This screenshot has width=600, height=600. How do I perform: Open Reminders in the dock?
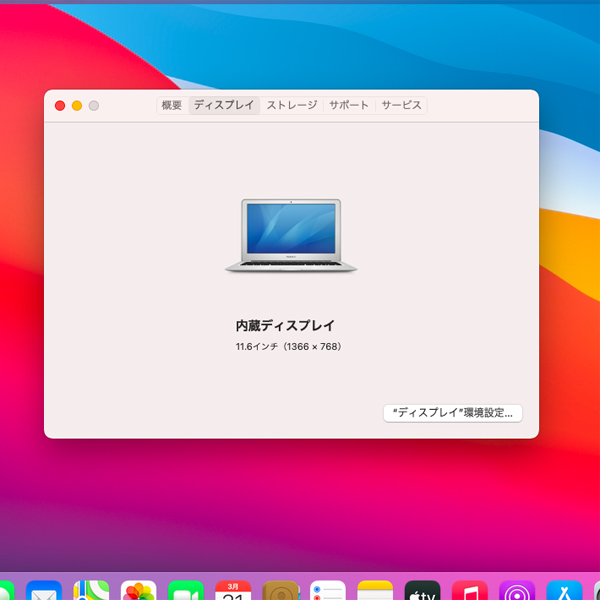click(x=328, y=591)
